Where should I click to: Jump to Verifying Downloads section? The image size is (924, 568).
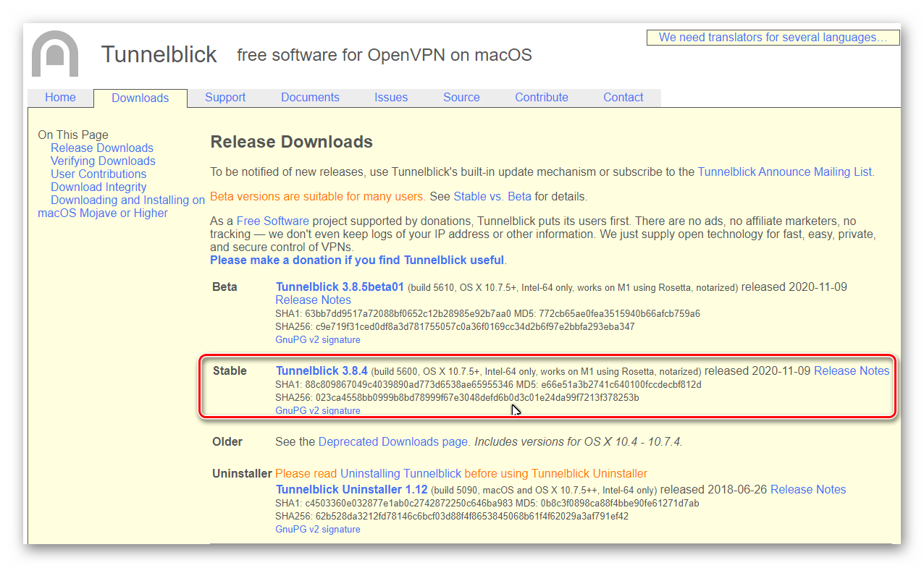103,161
